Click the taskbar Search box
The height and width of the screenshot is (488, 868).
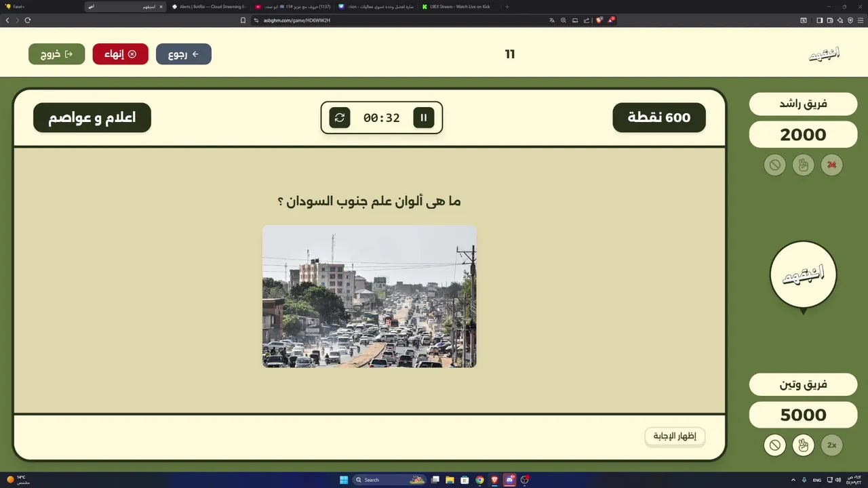click(x=389, y=480)
